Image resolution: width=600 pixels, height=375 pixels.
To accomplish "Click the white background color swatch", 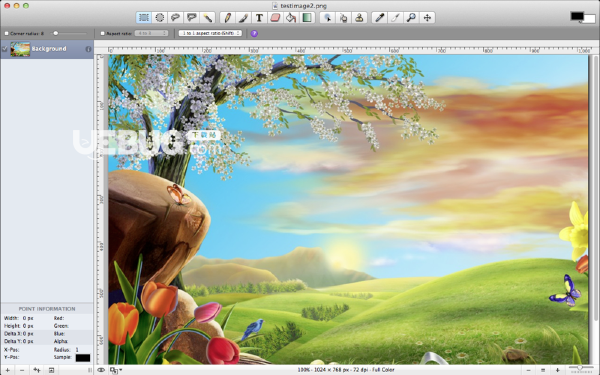I will pos(590,20).
